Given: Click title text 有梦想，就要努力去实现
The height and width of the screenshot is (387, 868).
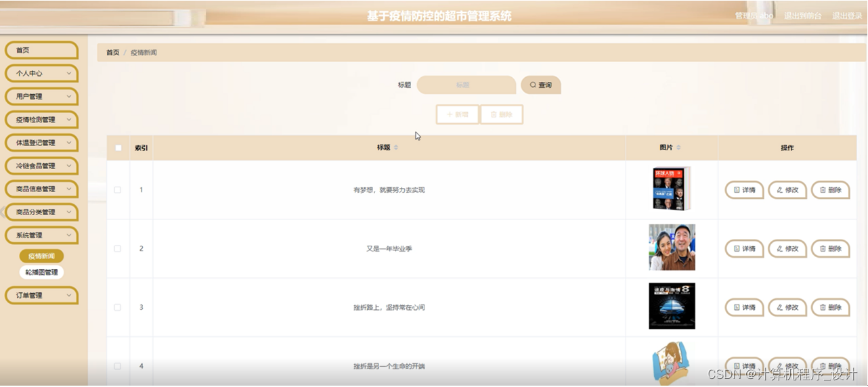Looking at the screenshot, I should (x=389, y=190).
